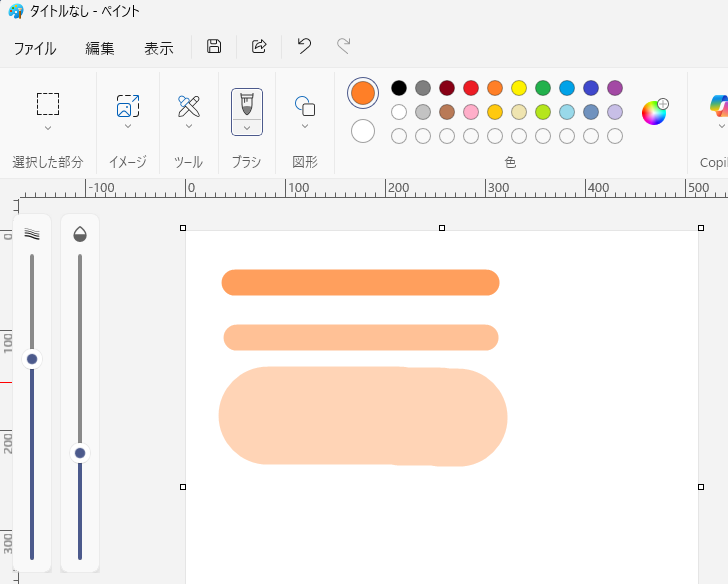Pick the purple color swatch
The height and width of the screenshot is (584, 728).
click(615, 88)
